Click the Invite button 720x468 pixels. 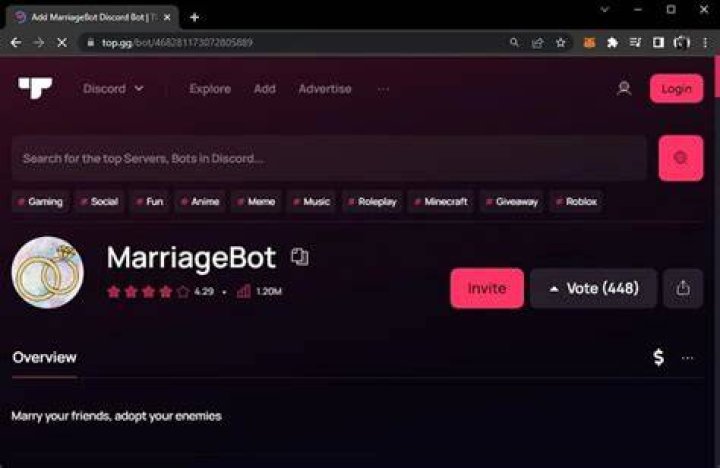pyautogui.click(x=487, y=288)
